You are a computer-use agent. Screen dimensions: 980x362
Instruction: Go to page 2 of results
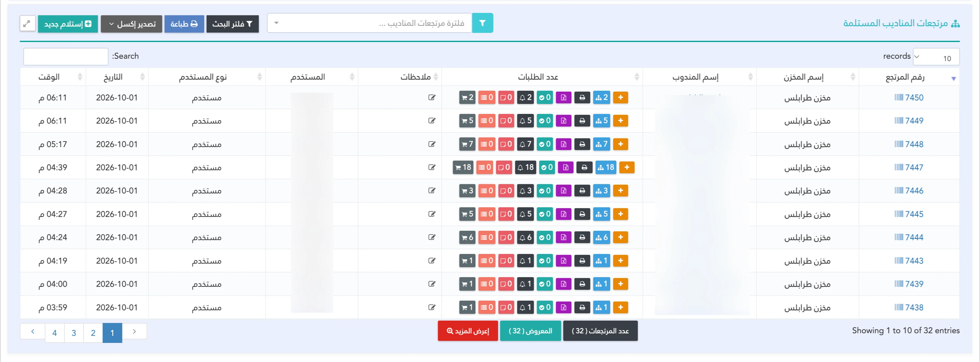click(x=93, y=333)
